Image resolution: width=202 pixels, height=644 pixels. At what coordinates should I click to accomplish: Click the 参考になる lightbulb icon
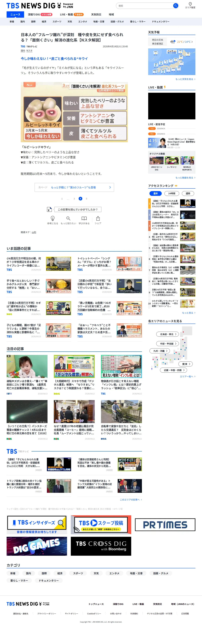tap(53, 218)
